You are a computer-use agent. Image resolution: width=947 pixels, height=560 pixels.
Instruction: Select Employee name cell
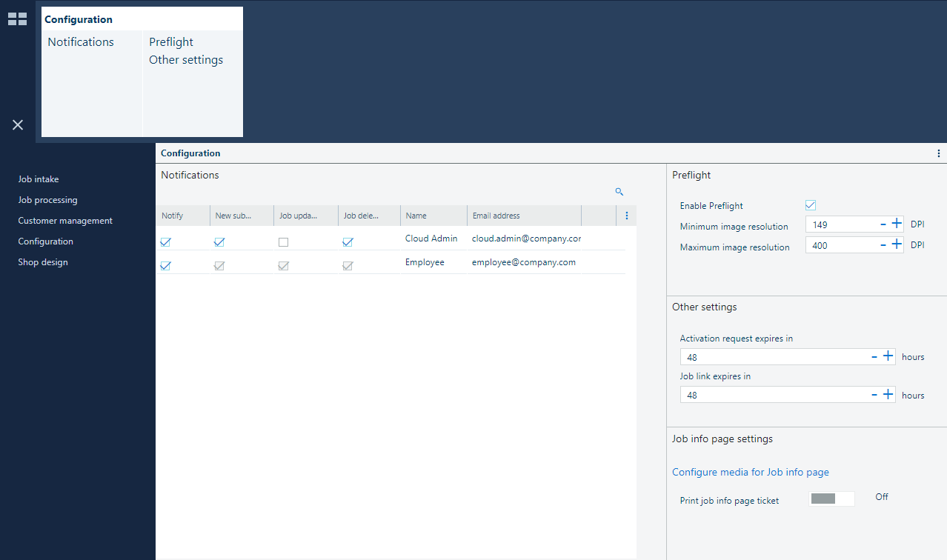click(425, 262)
